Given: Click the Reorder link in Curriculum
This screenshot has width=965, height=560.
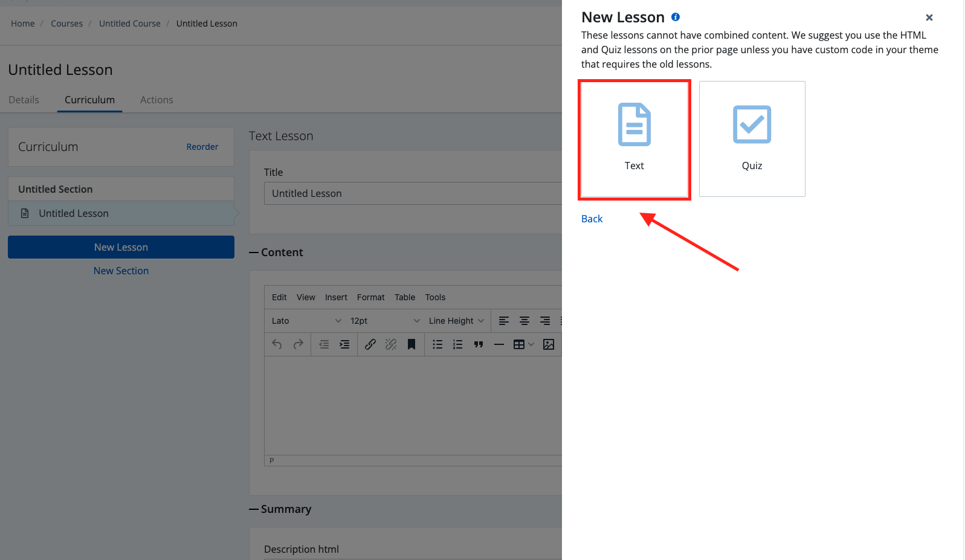Looking at the screenshot, I should pyautogui.click(x=202, y=147).
